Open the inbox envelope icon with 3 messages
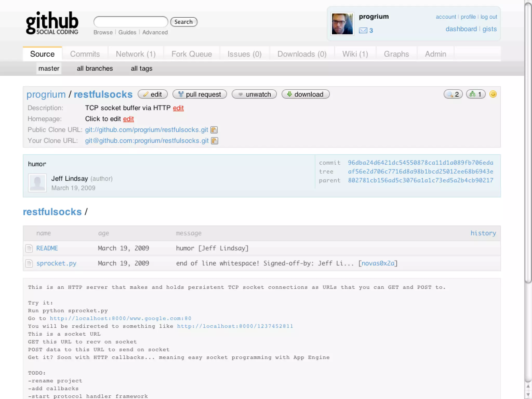This screenshot has height=399, width=532. (x=363, y=31)
